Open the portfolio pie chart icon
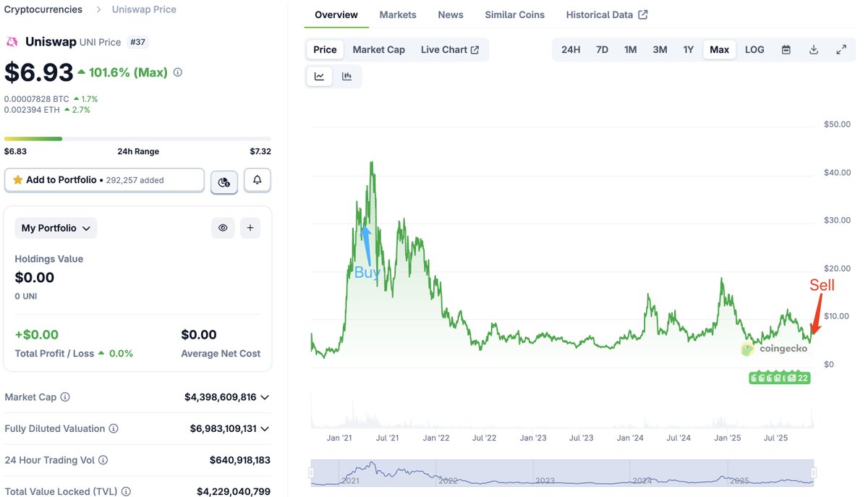This screenshot has height=497, width=868. [224, 182]
